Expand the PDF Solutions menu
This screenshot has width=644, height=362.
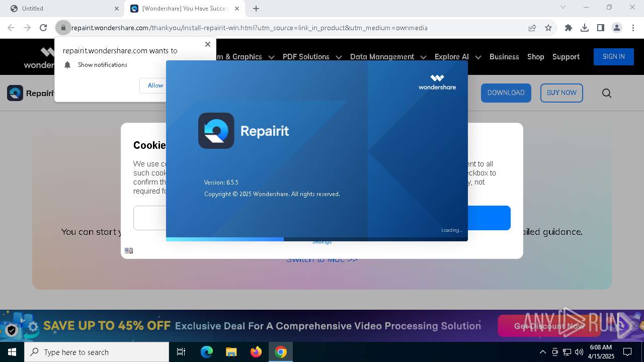coord(312,57)
